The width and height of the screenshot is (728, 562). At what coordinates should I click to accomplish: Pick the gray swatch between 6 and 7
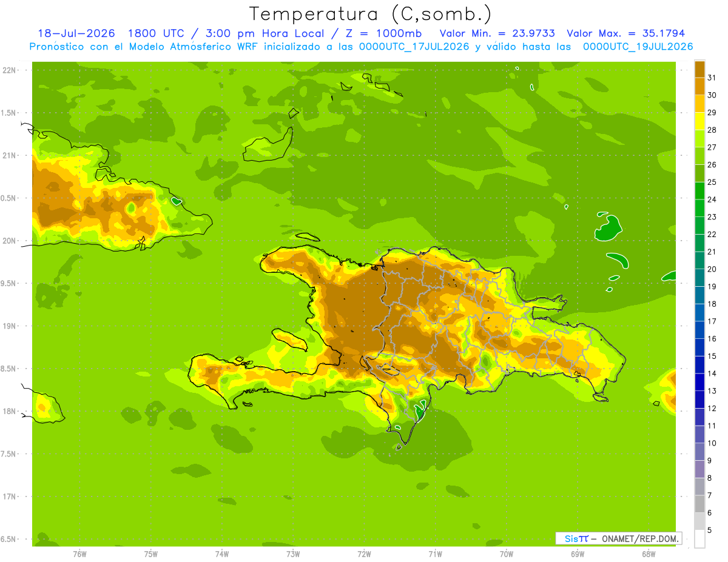coord(699,504)
